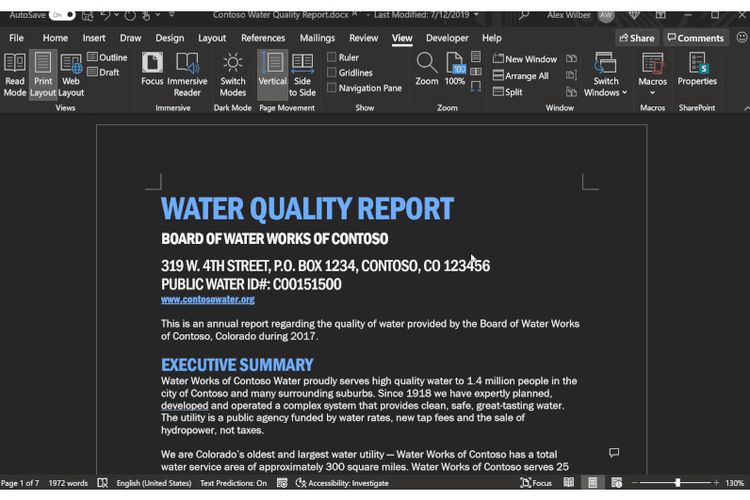Click the One Page zoom icon
Screen dimensions: 750x500
pos(476,56)
